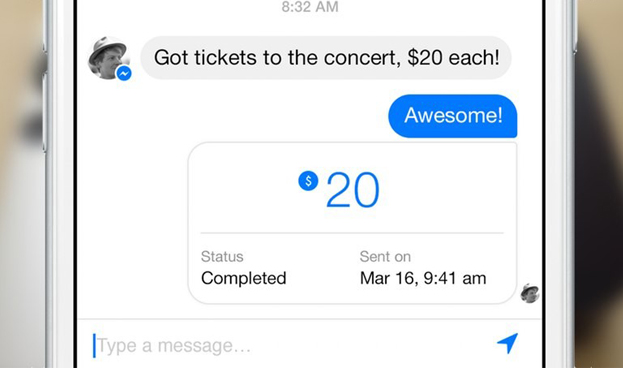Image resolution: width=623 pixels, height=368 pixels.
Task: Tap the small read-receipt avatar
Action: (530, 294)
